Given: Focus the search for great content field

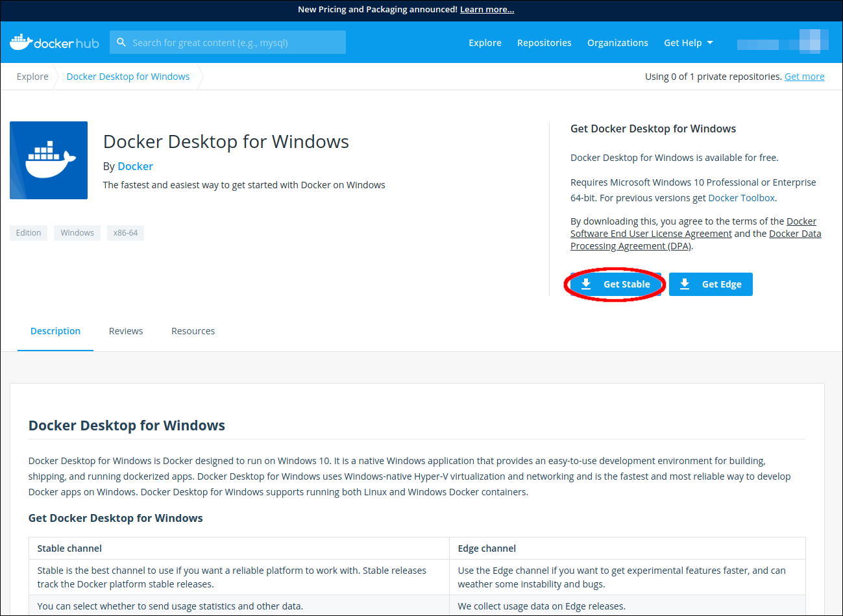Looking at the screenshot, I should 228,42.
